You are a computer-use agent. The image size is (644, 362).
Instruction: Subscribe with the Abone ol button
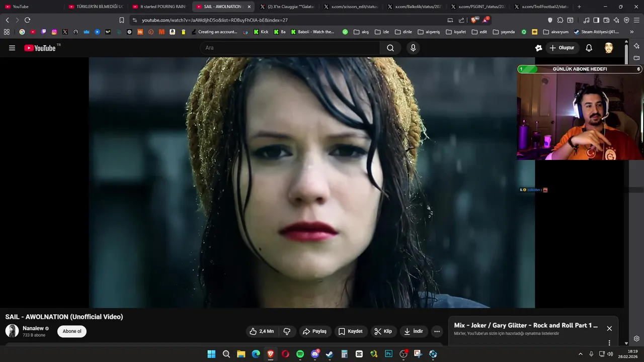72,331
